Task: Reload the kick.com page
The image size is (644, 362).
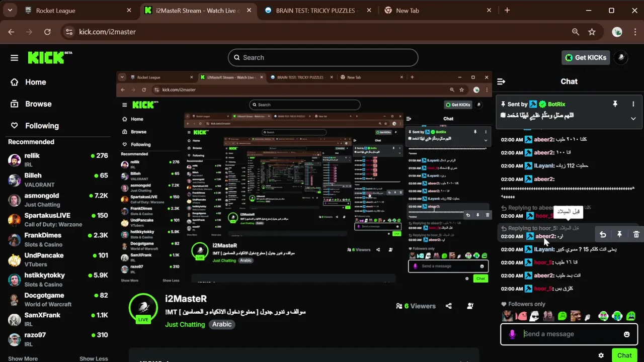Action: [x=47, y=32]
